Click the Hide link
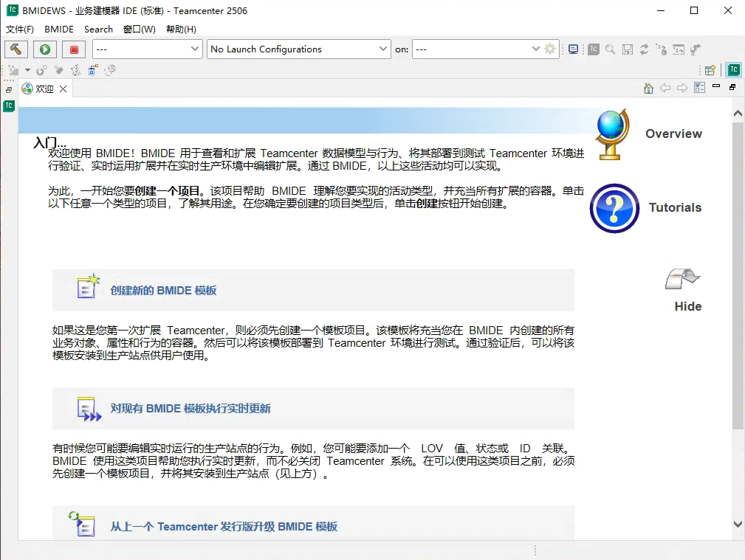745x560 pixels. point(688,306)
